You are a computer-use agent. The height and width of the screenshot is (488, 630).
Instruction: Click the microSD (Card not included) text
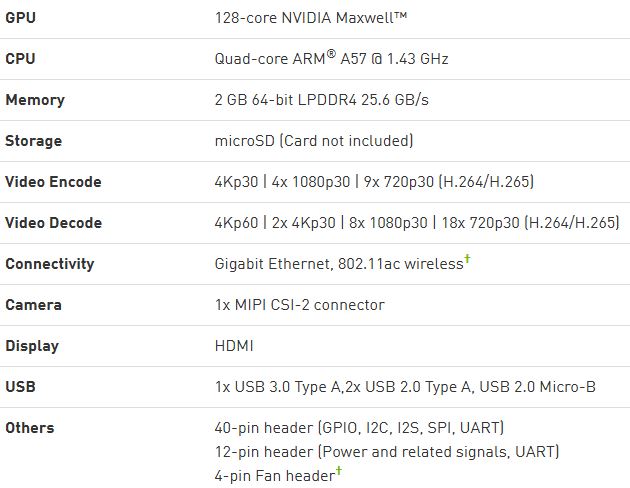pos(314,140)
